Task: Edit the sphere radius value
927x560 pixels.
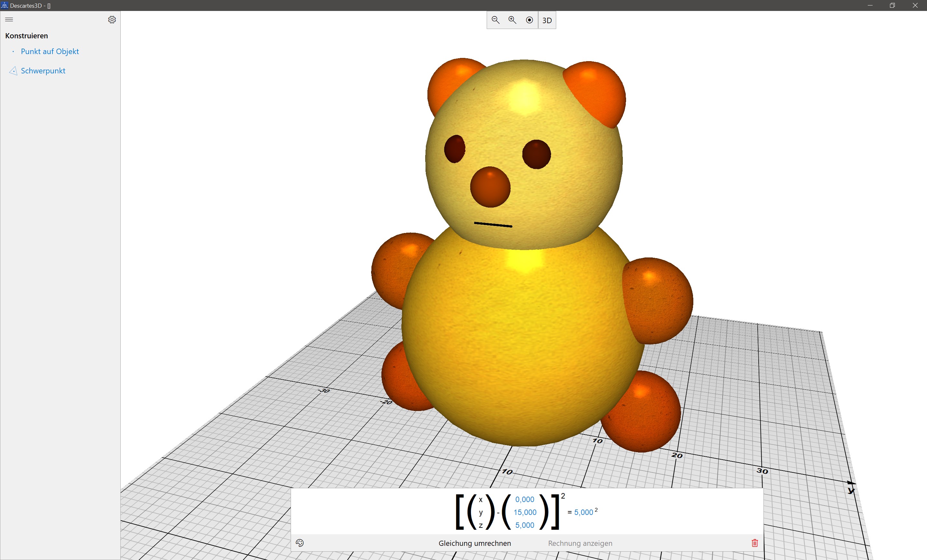Action: point(584,512)
